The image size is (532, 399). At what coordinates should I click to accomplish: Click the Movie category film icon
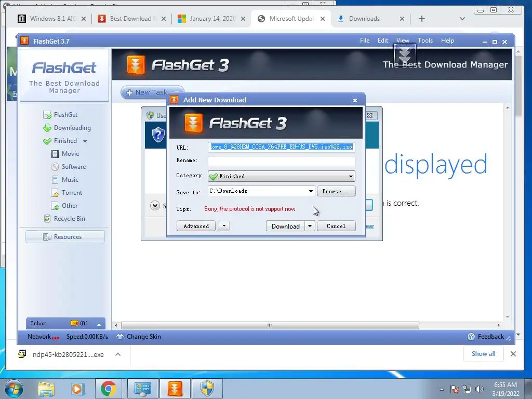tap(55, 154)
